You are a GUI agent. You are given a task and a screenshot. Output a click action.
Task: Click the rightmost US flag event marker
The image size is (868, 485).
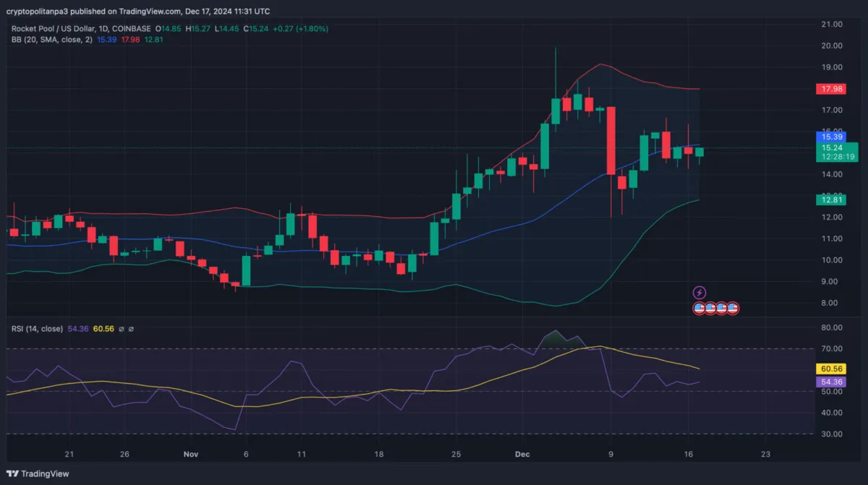(733, 309)
